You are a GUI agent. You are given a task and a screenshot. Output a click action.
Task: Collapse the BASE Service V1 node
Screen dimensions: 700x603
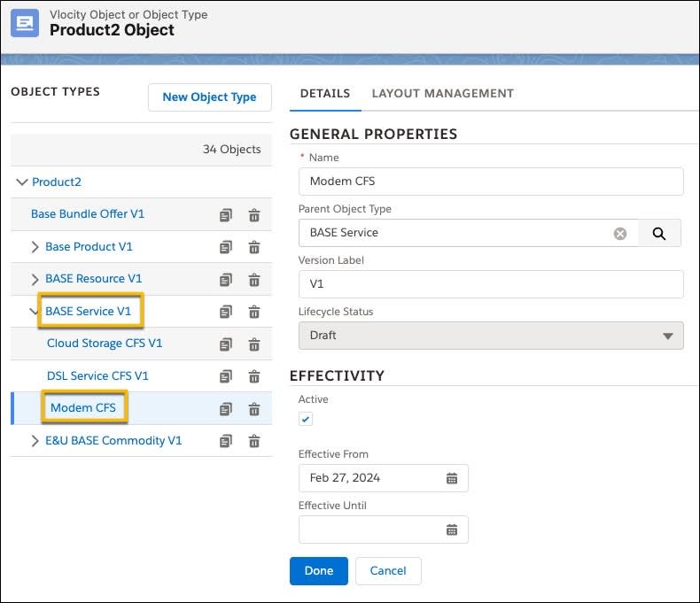[x=34, y=312]
